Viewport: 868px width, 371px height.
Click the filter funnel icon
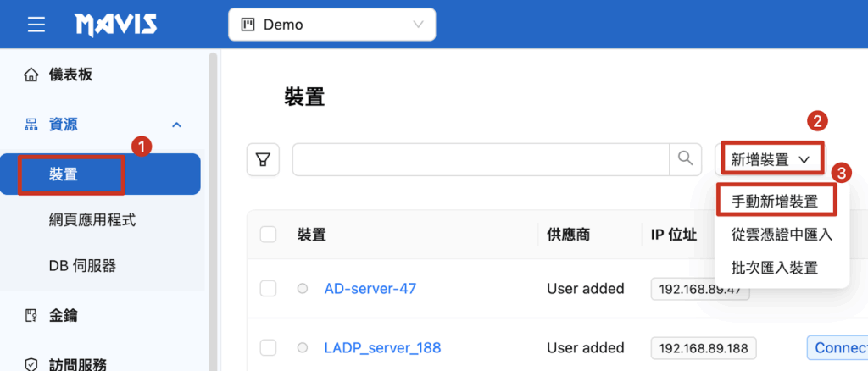[263, 159]
